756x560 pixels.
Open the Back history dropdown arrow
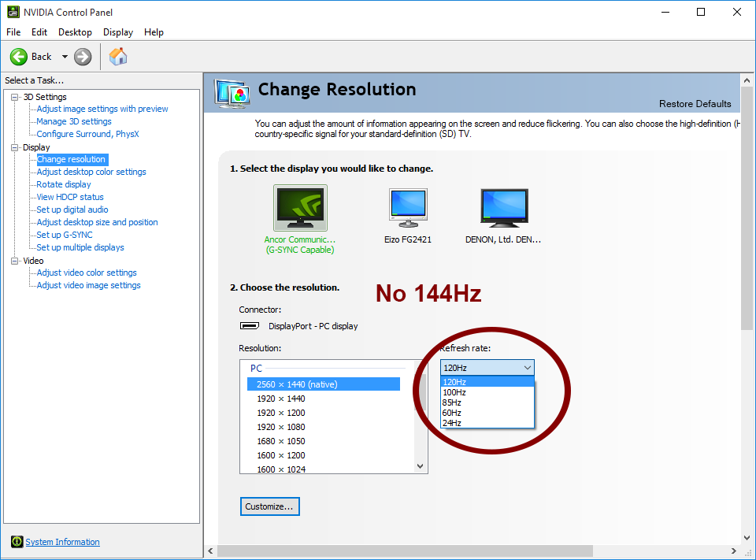click(65, 57)
